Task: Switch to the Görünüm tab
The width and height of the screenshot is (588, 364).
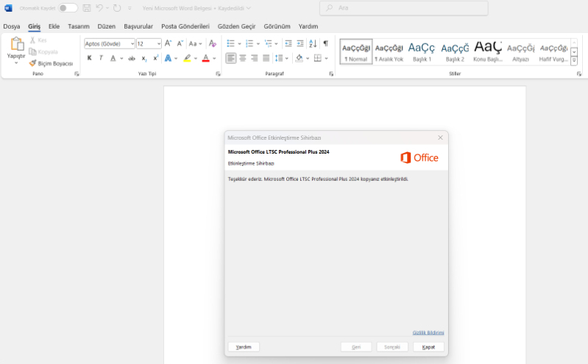Action: tap(277, 26)
